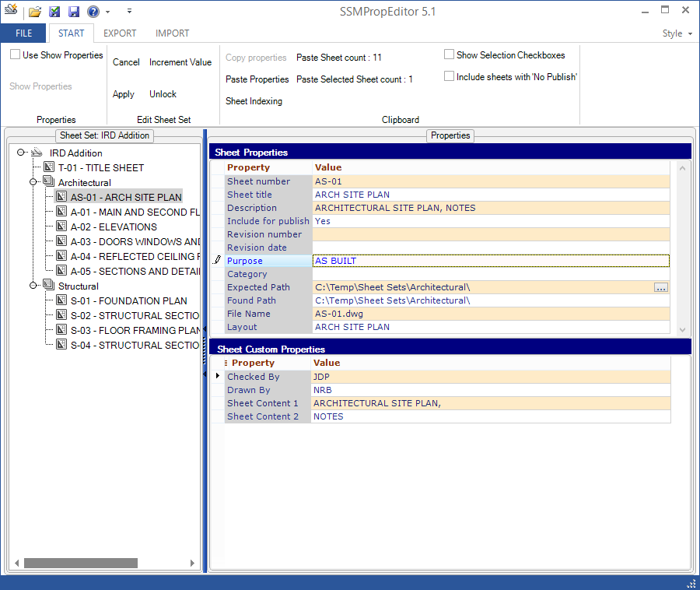Click the A-04 REFLECTED CEILING sheet icon
Screen dimensions: 700x590
pos(61,256)
